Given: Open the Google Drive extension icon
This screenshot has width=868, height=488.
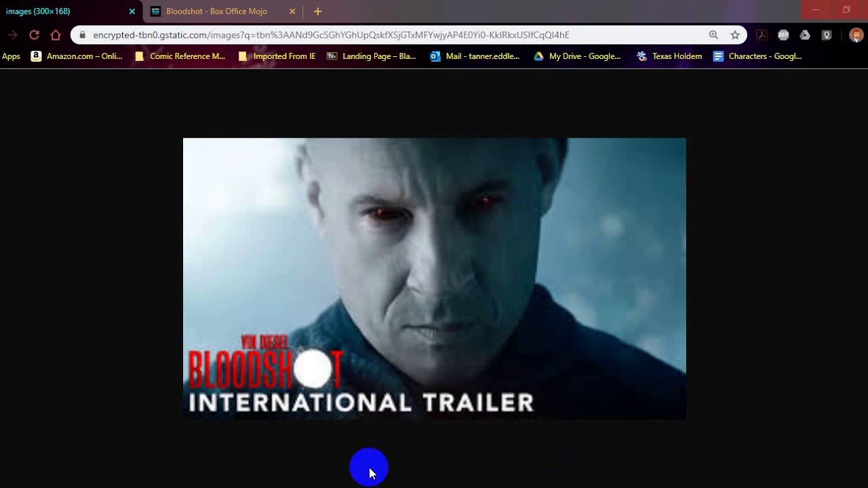Looking at the screenshot, I should click(805, 35).
